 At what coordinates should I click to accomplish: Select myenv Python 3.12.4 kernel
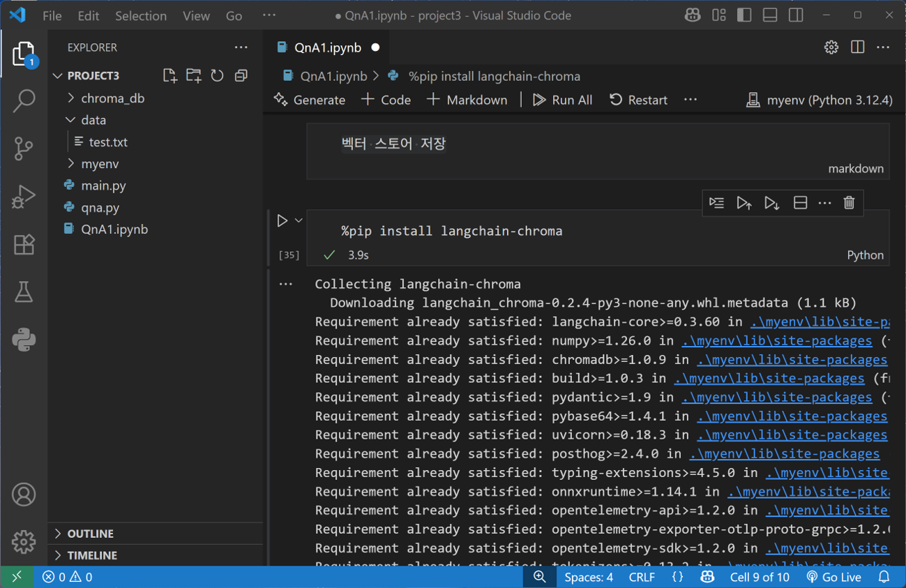coord(820,100)
